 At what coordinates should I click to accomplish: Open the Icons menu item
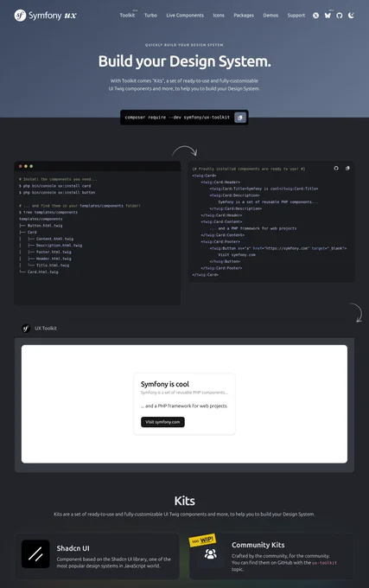219,16
